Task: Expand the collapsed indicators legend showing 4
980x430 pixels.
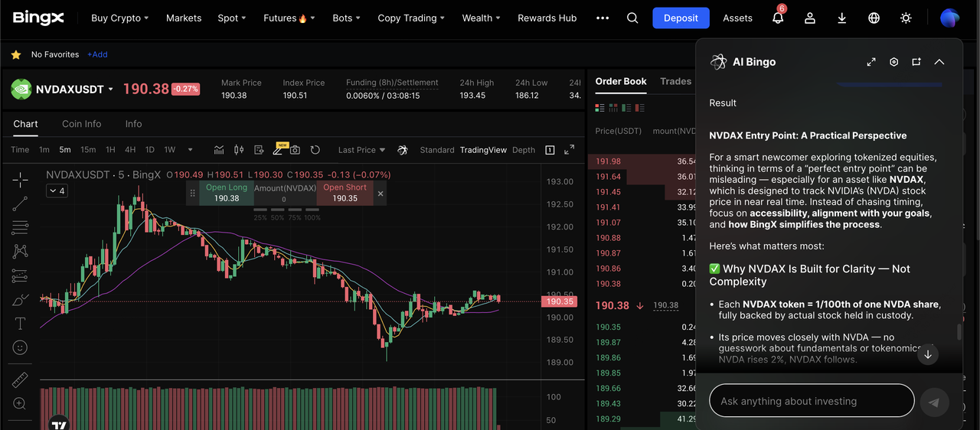Action: tap(57, 191)
